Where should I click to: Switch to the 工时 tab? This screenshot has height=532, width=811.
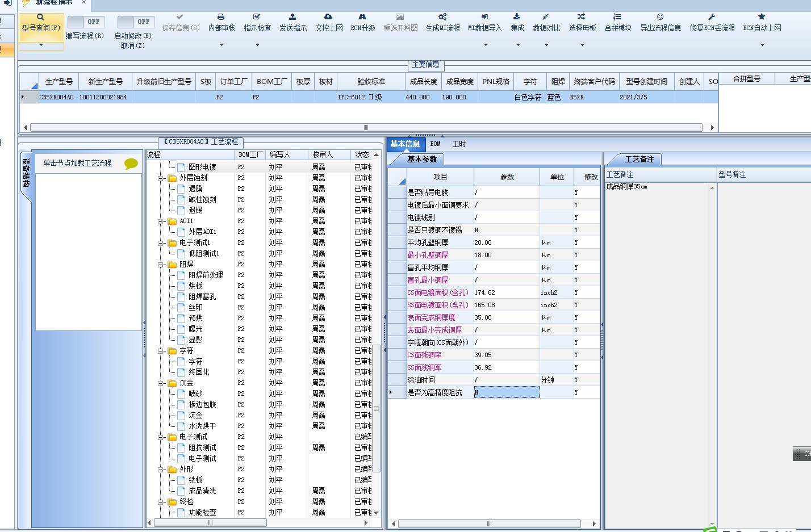click(x=459, y=144)
